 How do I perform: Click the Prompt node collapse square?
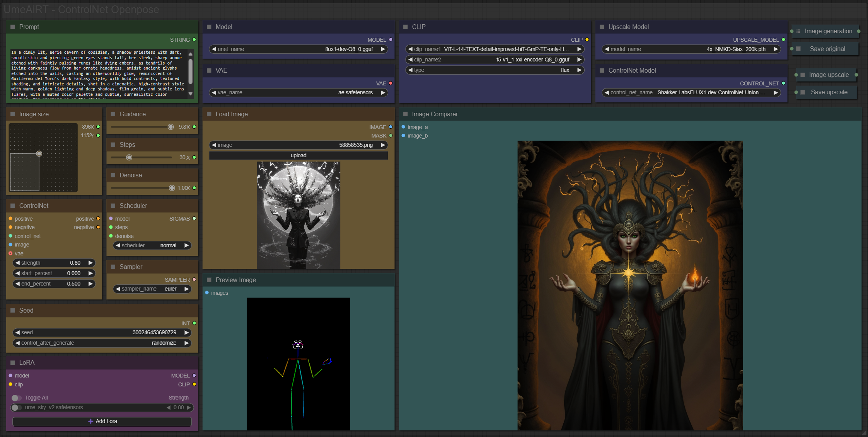[x=13, y=27]
